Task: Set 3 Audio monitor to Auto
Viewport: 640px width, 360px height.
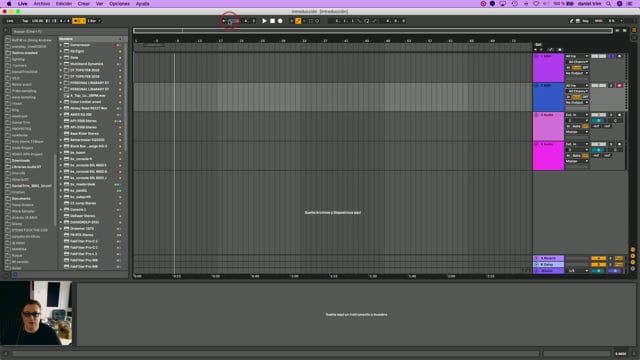Action: [576, 127]
